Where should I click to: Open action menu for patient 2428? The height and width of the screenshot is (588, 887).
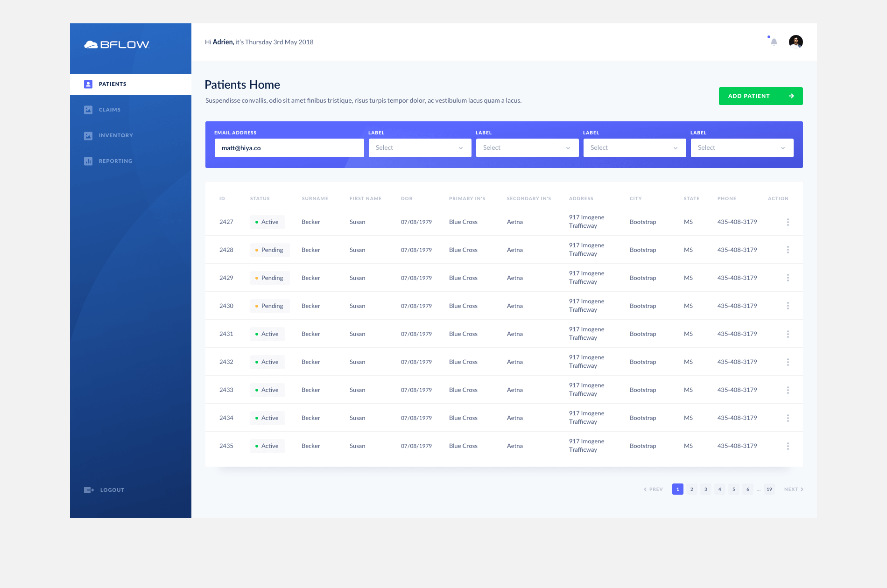(x=788, y=250)
